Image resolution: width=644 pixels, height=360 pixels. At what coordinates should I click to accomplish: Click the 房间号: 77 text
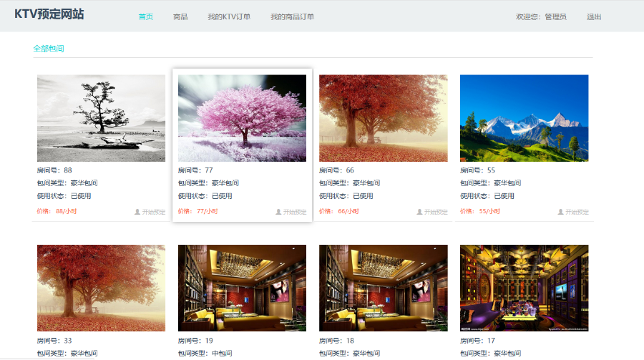click(195, 170)
